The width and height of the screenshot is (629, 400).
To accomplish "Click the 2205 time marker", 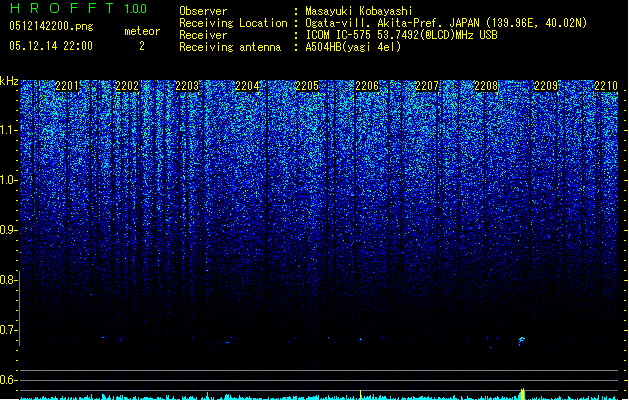I will click(307, 85).
